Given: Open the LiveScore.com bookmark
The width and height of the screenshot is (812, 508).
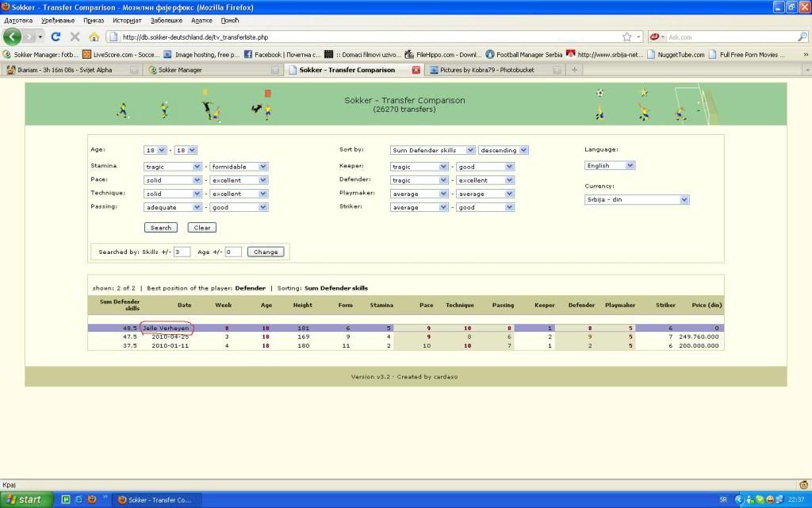Looking at the screenshot, I should pos(121,55).
